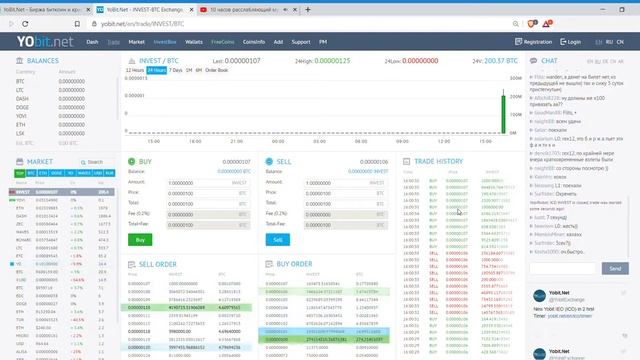Select the 24 Hours chart range
The image size is (640, 360).
click(157, 70)
